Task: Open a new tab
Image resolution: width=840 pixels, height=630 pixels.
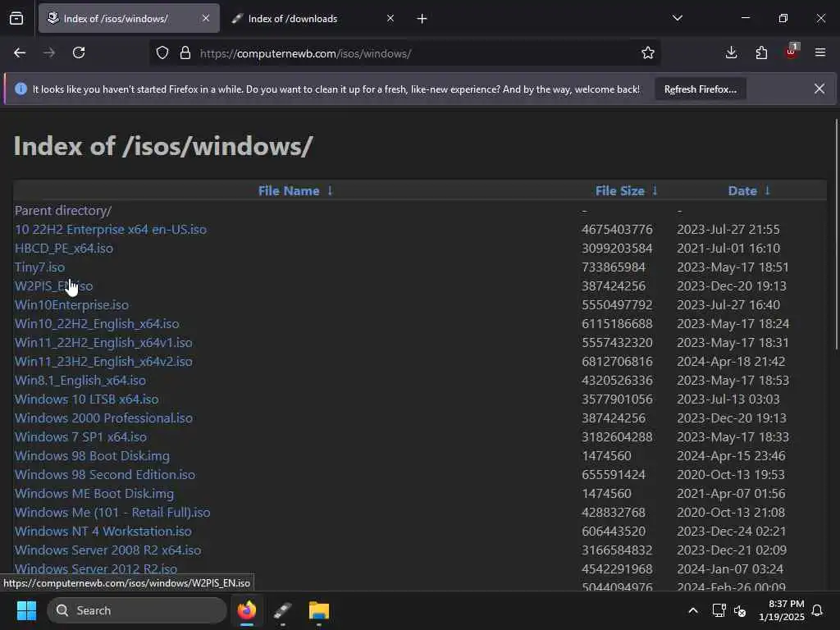Action: click(x=422, y=19)
